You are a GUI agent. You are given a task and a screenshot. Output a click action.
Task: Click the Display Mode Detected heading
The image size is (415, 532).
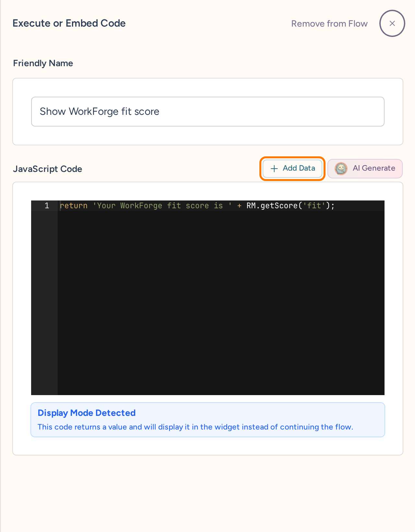point(87,413)
